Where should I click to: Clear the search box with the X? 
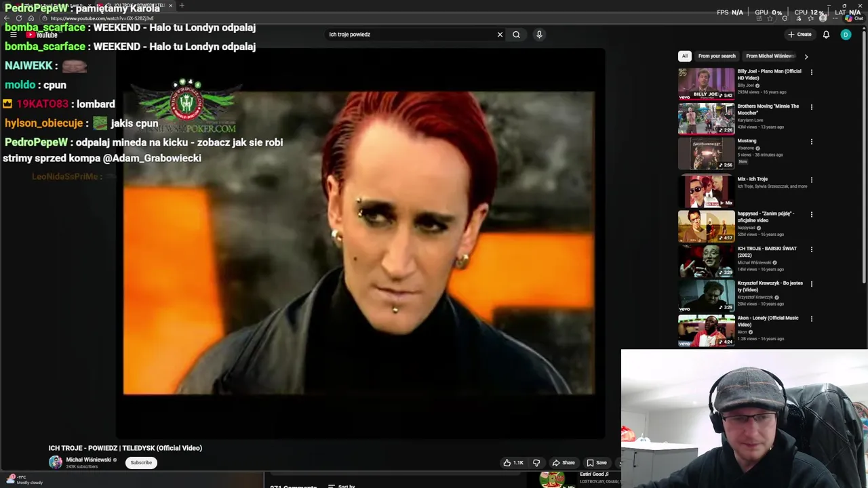500,35
